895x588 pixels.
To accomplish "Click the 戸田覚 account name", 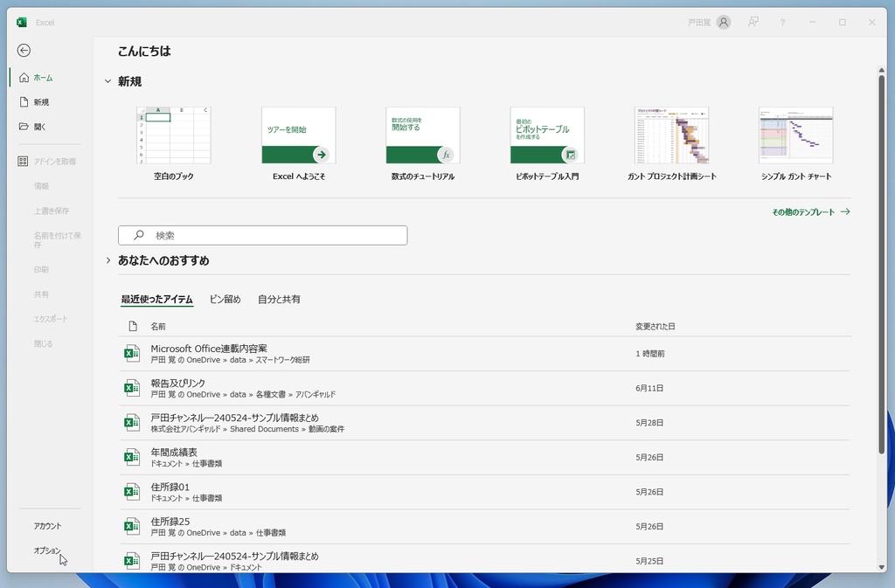I will [x=699, y=22].
